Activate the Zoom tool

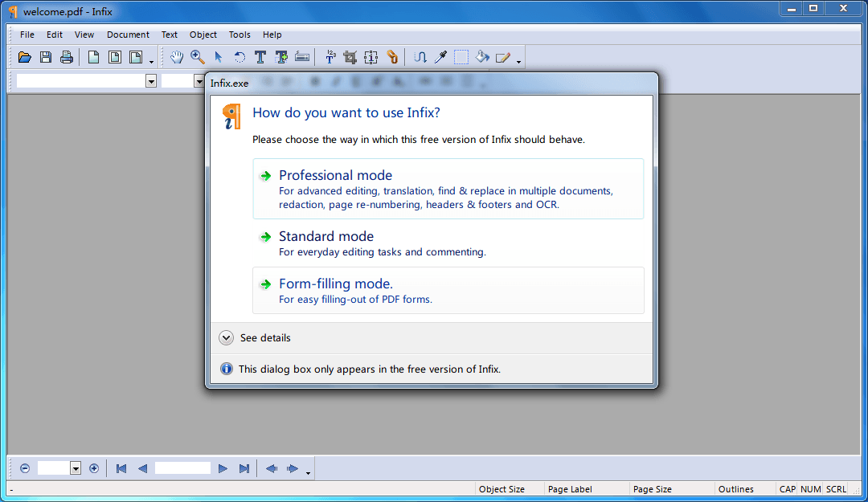pos(198,57)
